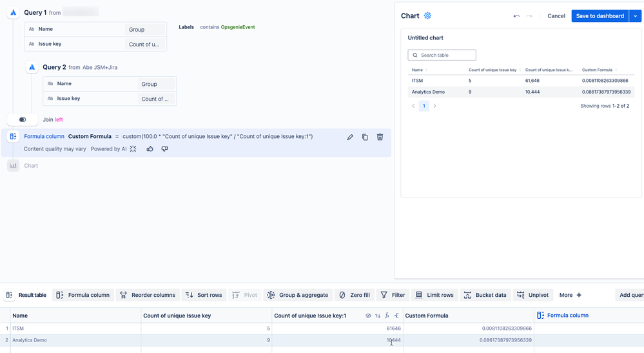Switch to the Result table tab
The image size is (644, 353).
[26, 295]
